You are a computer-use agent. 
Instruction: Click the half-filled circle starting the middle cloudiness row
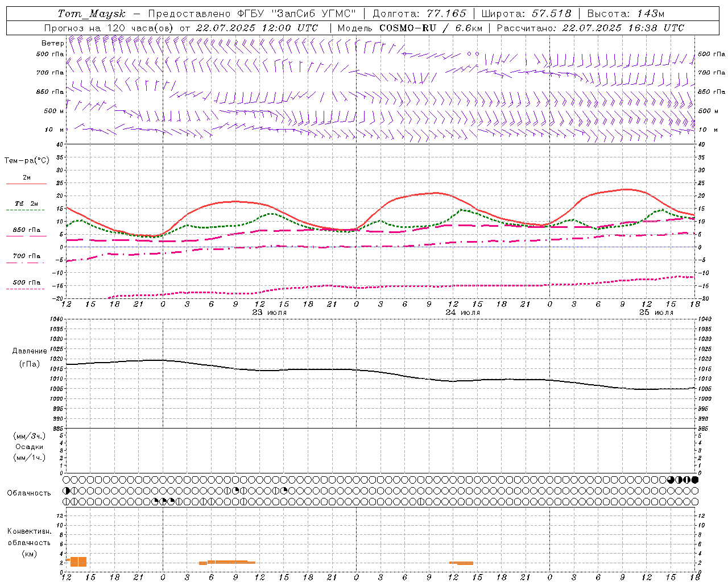[x=67, y=490]
